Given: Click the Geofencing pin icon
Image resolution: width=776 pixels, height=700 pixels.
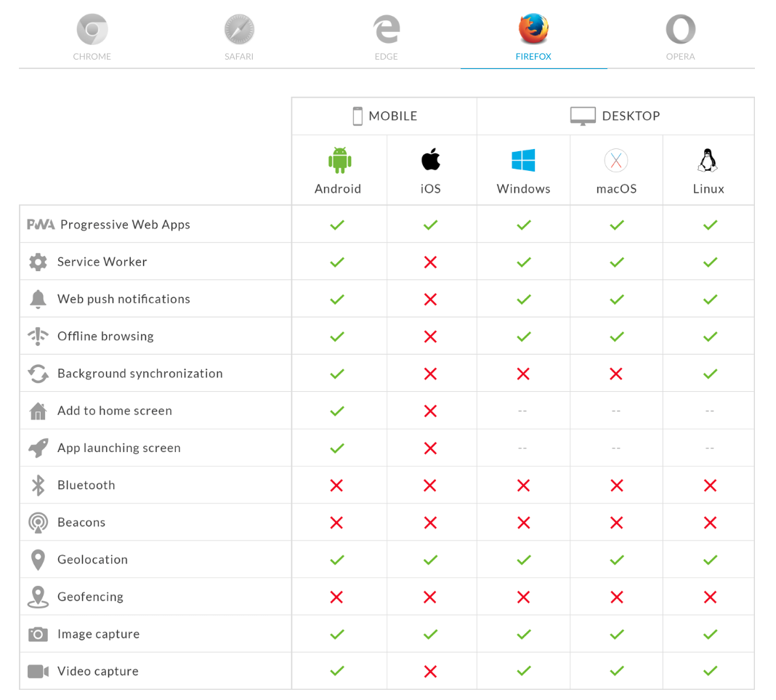Looking at the screenshot, I should [x=38, y=597].
